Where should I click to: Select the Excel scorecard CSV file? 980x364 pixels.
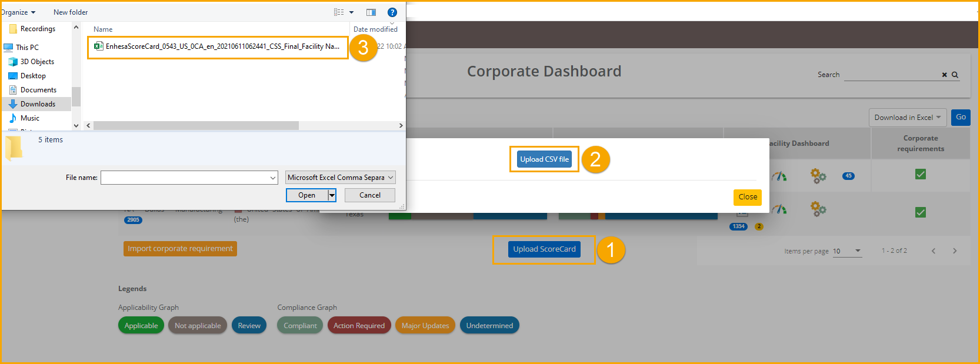click(217, 46)
